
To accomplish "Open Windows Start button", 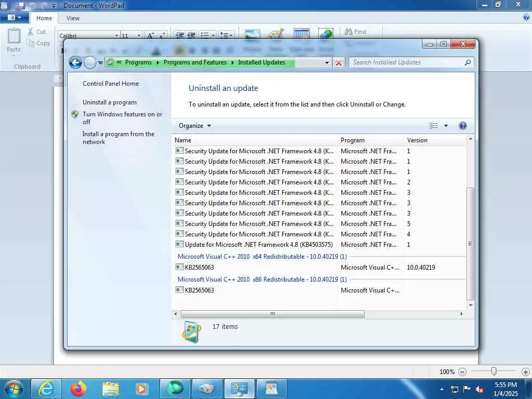I will (14, 389).
